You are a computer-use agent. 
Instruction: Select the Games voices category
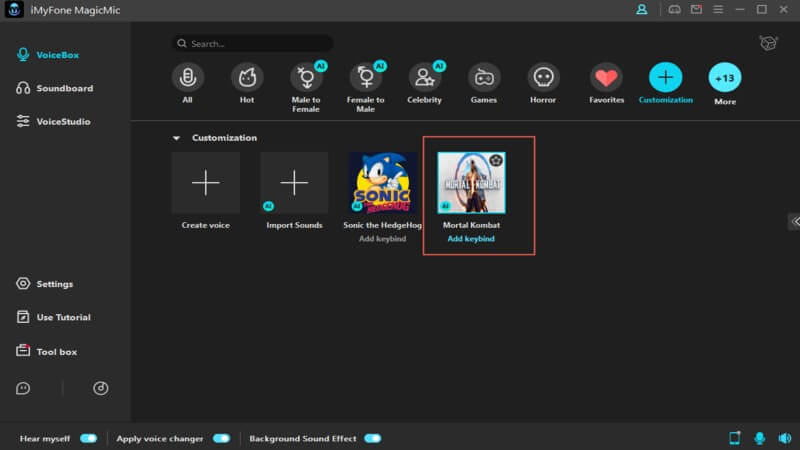tap(484, 83)
